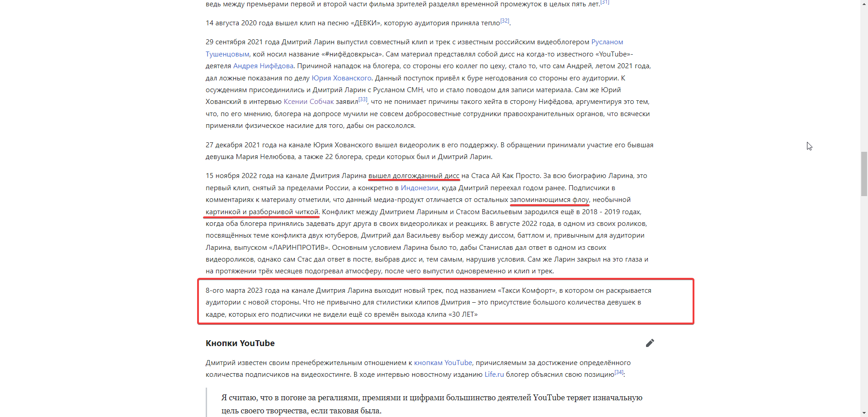This screenshot has width=868, height=417.
Task: Follow the кнопкам YouTube link
Action: [443, 363]
